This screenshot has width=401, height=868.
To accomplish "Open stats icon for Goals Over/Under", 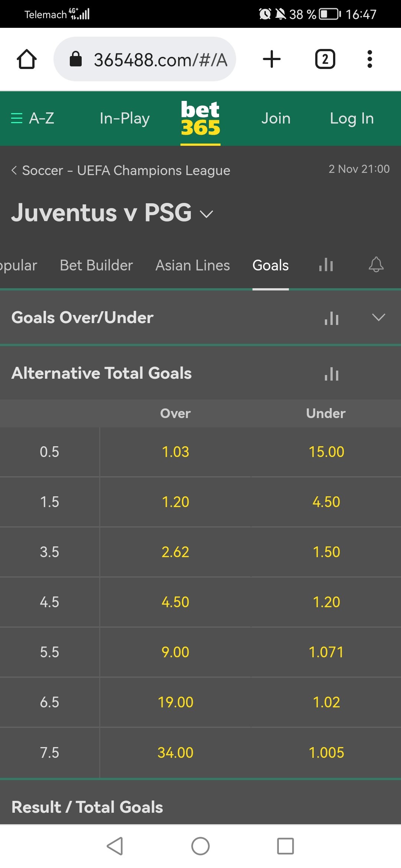I will (x=331, y=318).
